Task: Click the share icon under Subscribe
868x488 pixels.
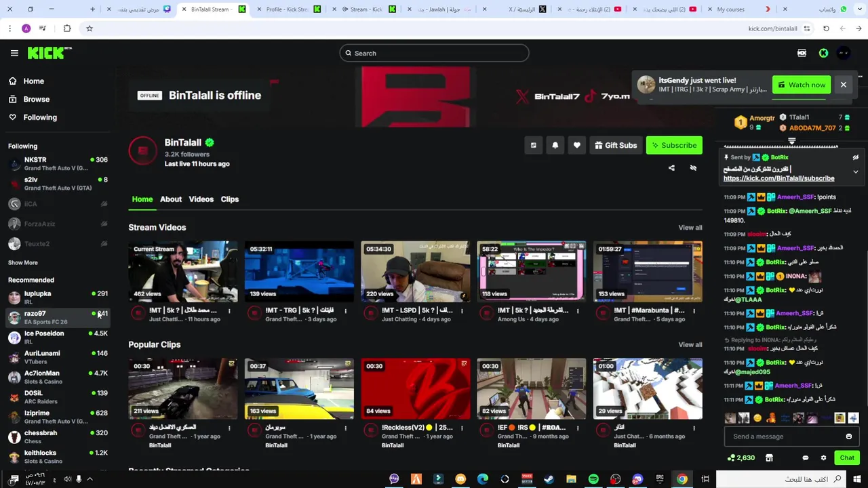Action: (x=671, y=167)
